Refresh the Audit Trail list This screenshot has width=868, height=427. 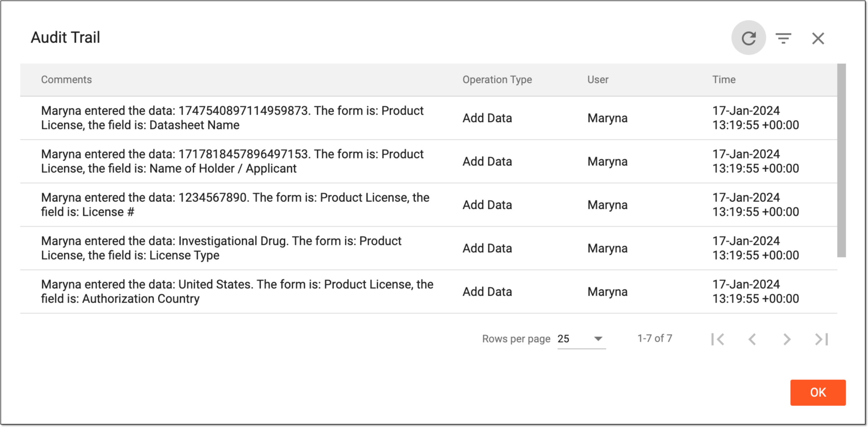click(749, 38)
